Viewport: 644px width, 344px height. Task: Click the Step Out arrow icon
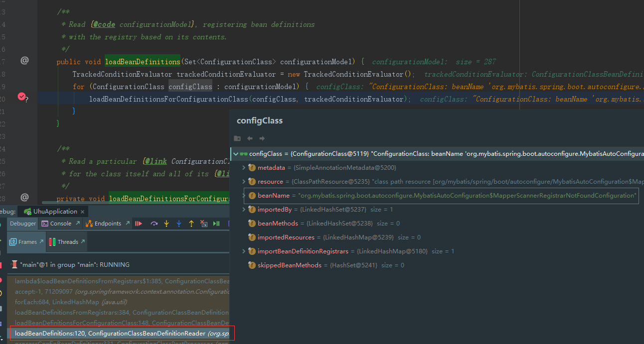pyautogui.click(x=191, y=224)
